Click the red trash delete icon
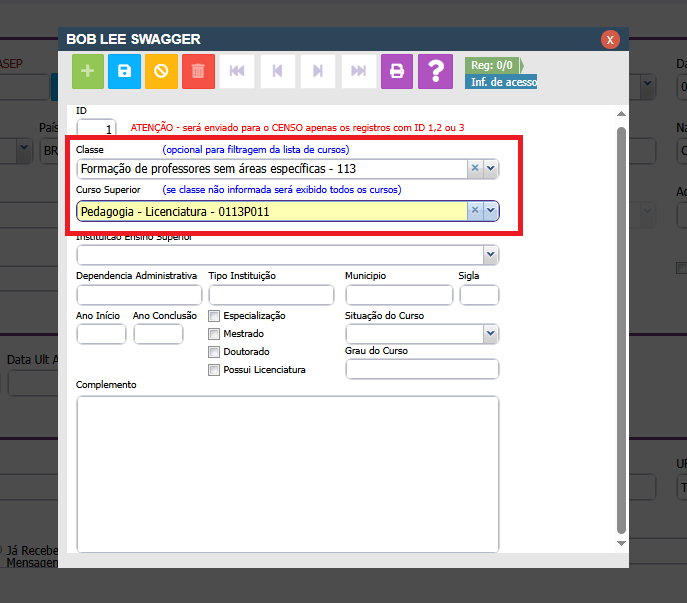The width and height of the screenshot is (687, 603). tap(198, 71)
